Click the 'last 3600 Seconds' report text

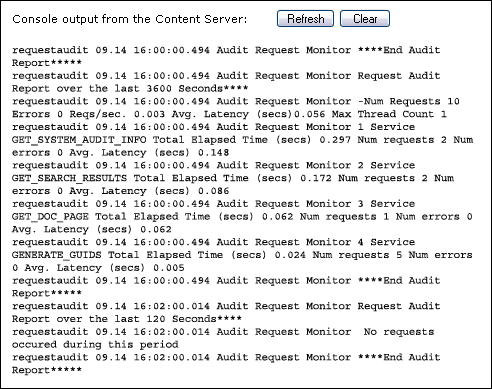pyautogui.click(x=169, y=89)
